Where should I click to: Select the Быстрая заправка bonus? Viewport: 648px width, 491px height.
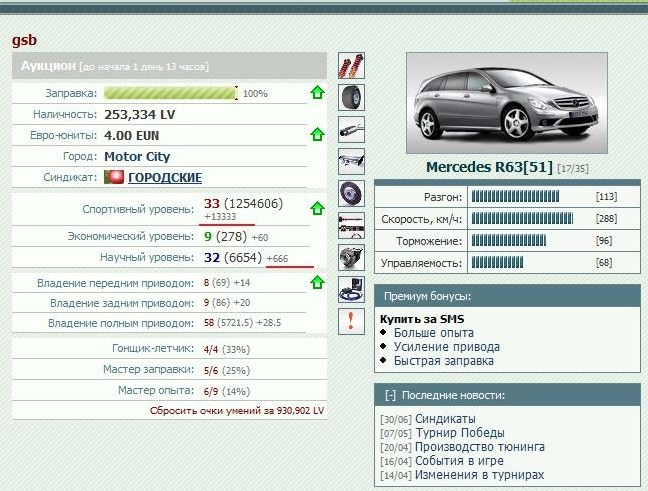click(443, 361)
